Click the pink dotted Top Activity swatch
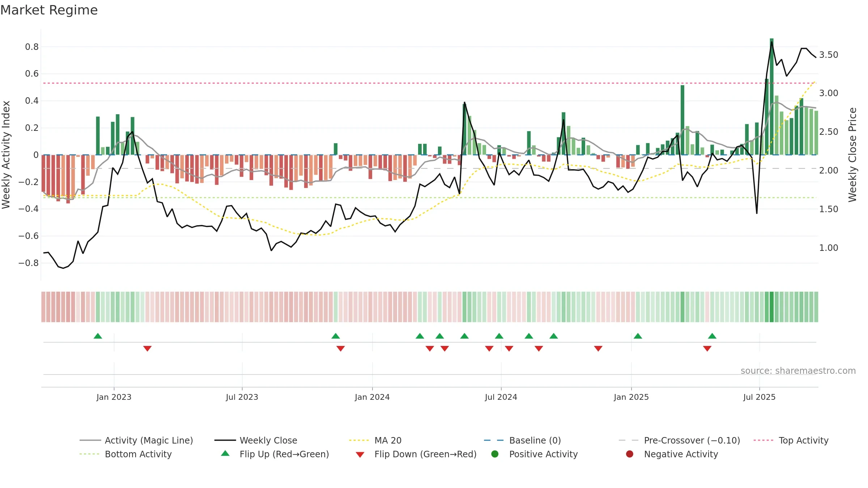This screenshot has height=488, width=868. [x=763, y=440]
